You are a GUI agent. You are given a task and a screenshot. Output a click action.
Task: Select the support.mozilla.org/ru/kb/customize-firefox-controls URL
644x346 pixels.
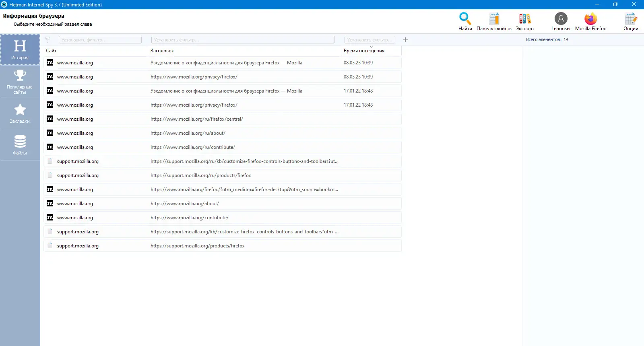(244, 161)
